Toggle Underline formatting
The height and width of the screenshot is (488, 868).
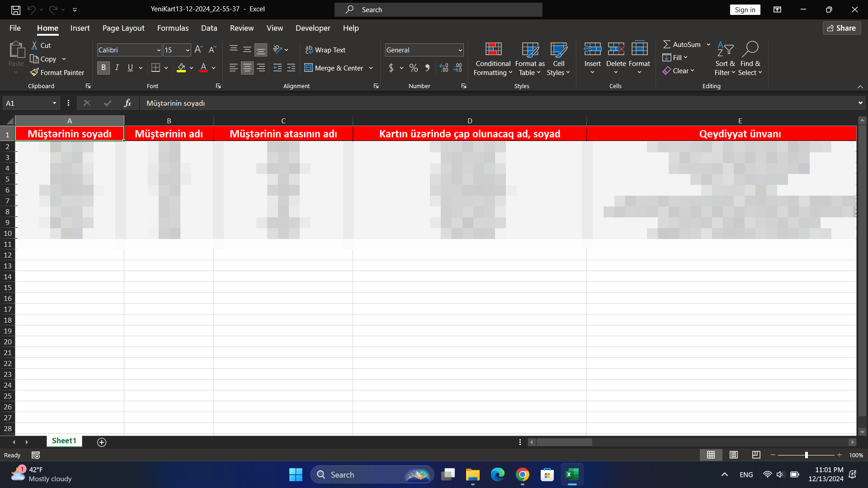tap(130, 68)
